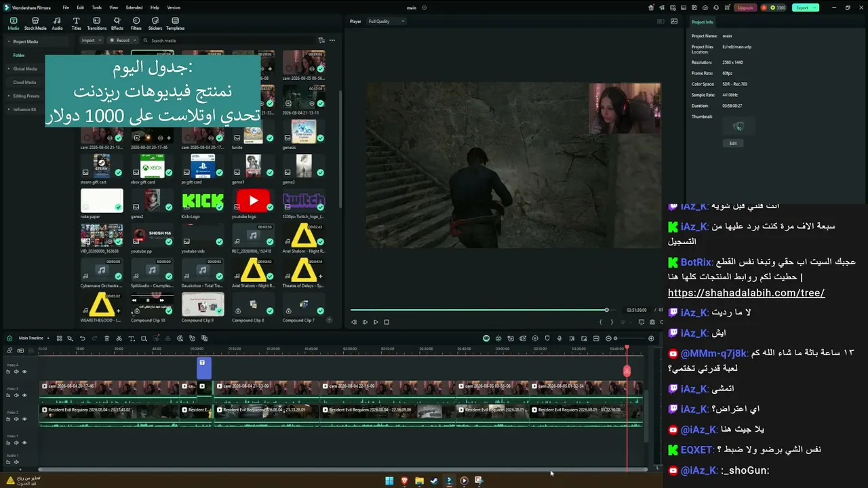This screenshot has width=868, height=488.
Task: Open the Main Timeline dropdown
Action: click(33, 338)
